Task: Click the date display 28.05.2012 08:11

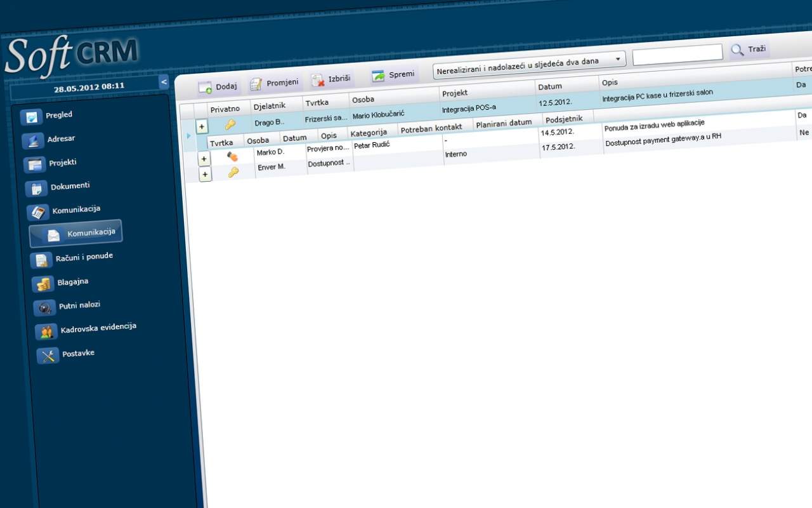Action: [88, 88]
